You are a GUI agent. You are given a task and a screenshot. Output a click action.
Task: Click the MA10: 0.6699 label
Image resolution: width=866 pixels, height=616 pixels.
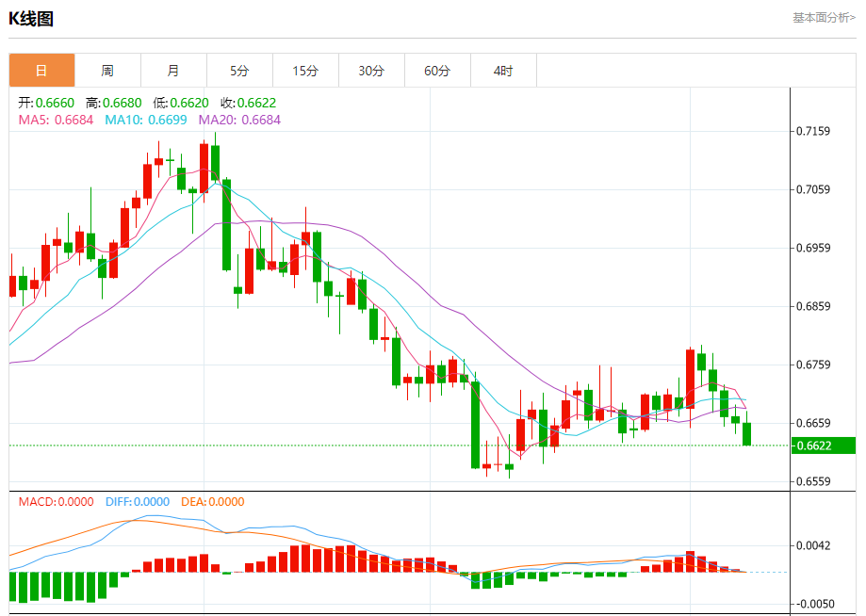(146, 120)
